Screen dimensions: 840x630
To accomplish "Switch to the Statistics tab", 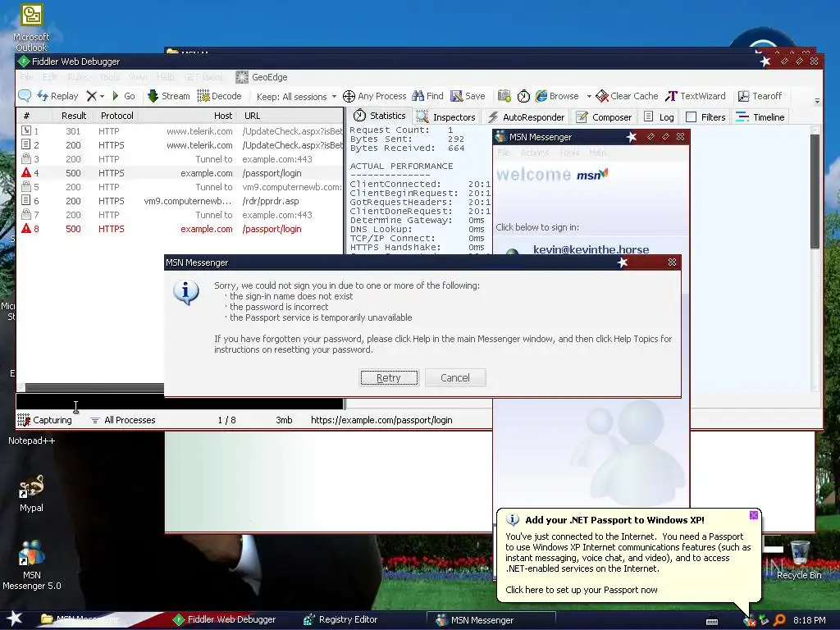I will pyautogui.click(x=379, y=116).
